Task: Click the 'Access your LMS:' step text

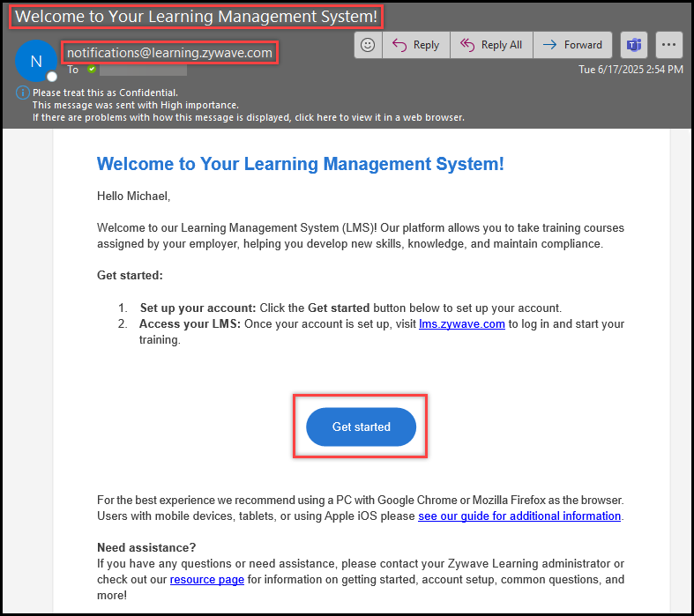Action: point(190,324)
